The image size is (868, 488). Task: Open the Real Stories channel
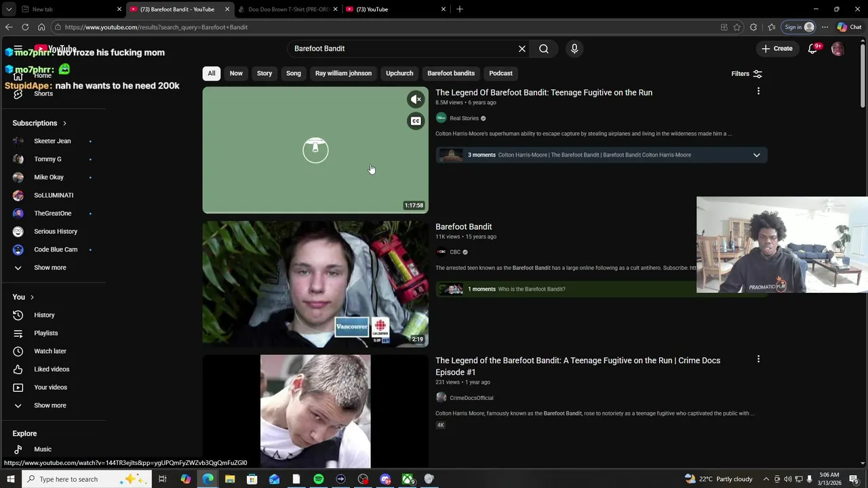(x=464, y=118)
